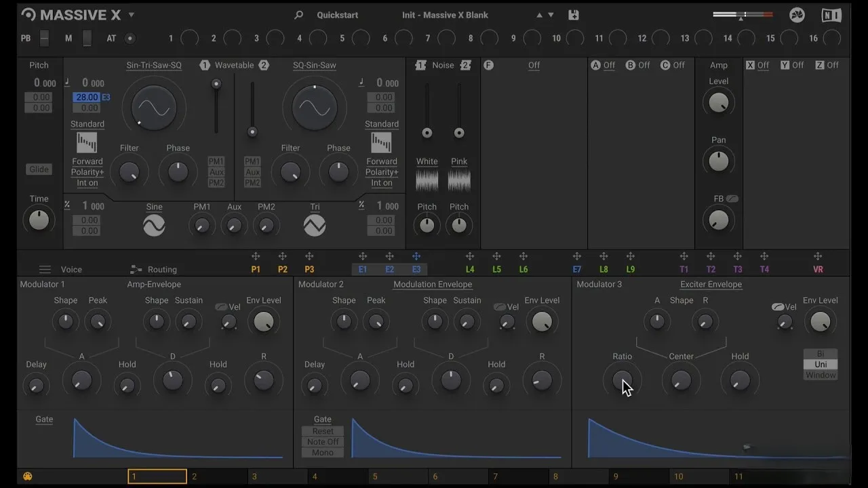Viewport: 868px width, 488px height.
Task: Click the palette icon in bottom bar
Action: (28, 476)
